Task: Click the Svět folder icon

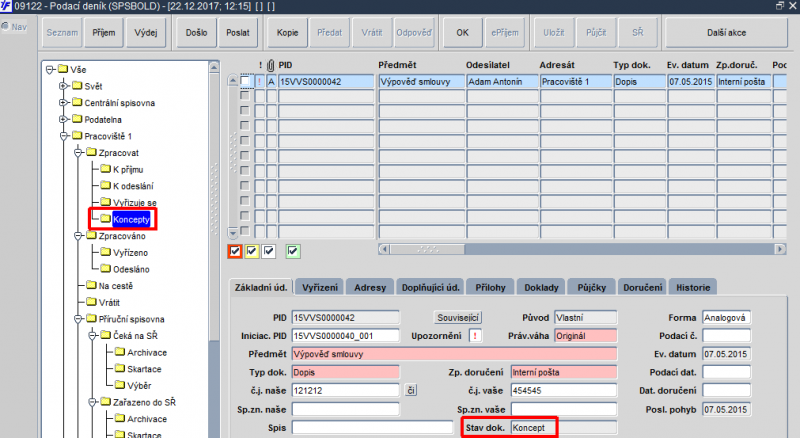Action: coord(77,85)
